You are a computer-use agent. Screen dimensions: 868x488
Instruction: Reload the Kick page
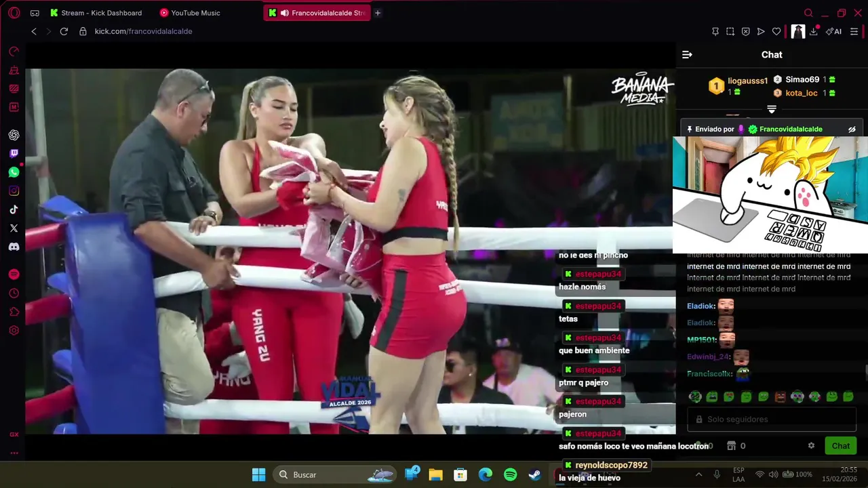tap(64, 31)
